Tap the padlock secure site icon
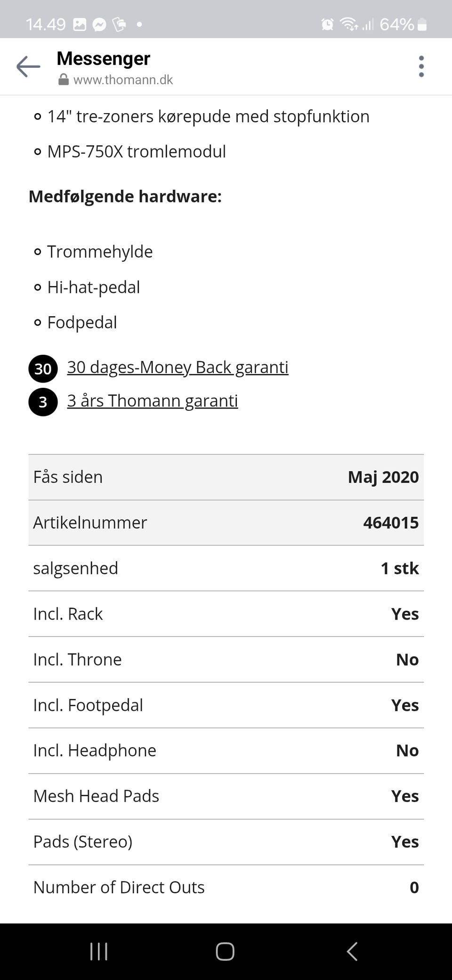Image resolution: width=452 pixels, height=980 pixels. (63, 80)
